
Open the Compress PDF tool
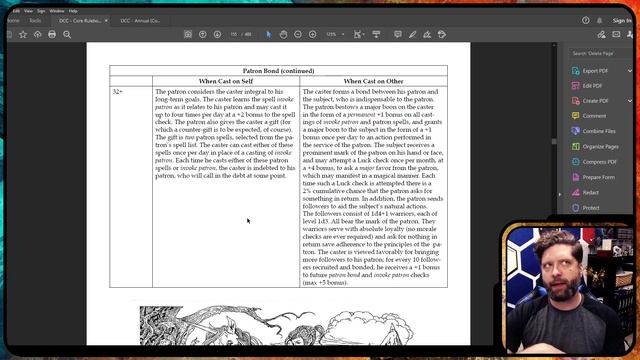pyautogui.click(x=599, y=162)
